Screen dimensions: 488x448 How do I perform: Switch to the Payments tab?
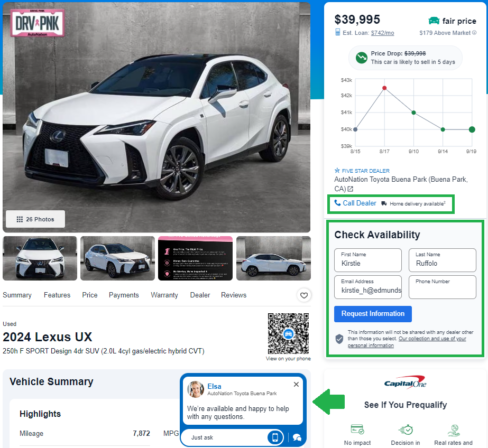point(124,295)
